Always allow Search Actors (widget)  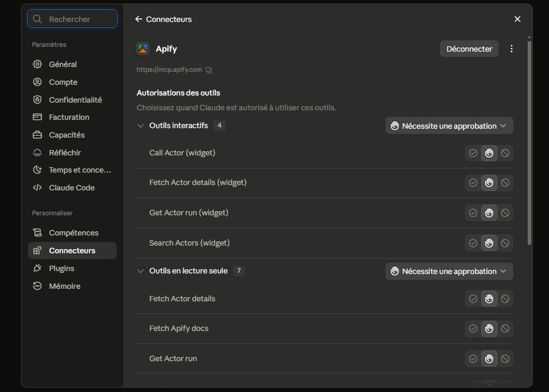473,243
